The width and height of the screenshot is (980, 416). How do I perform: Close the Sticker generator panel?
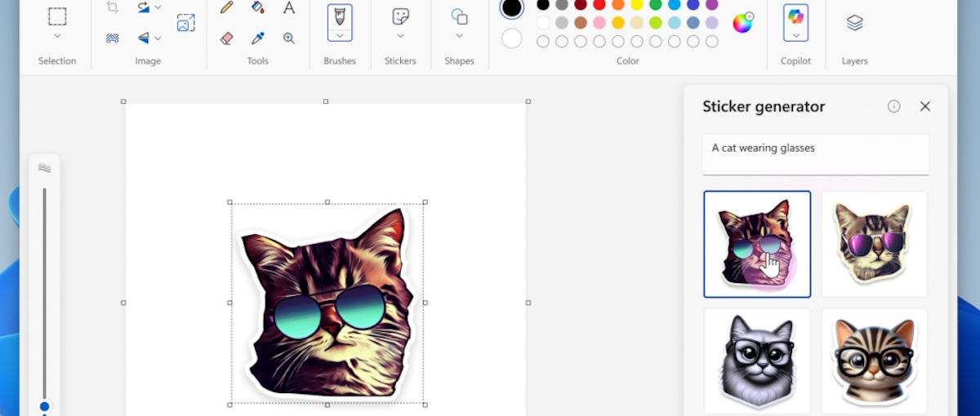(x=925, y=106)
